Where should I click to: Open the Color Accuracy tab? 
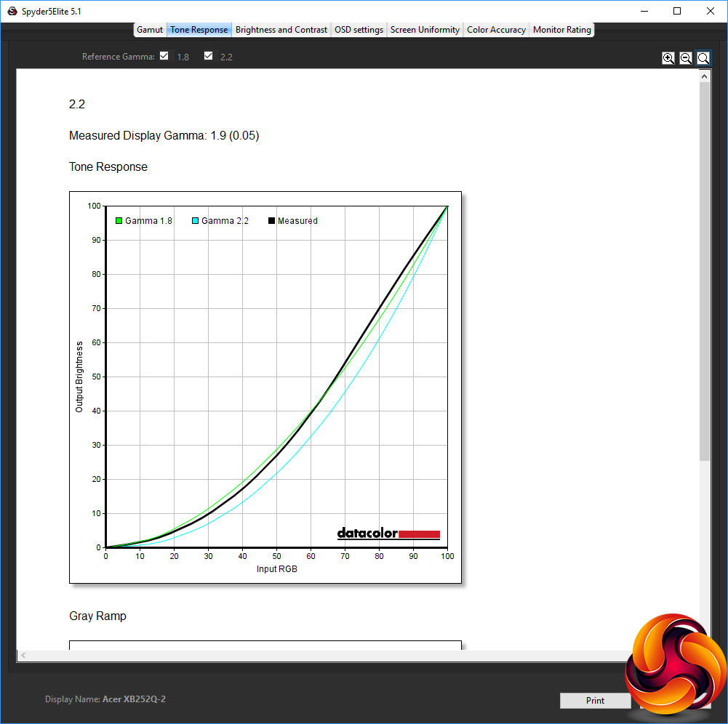496,30
